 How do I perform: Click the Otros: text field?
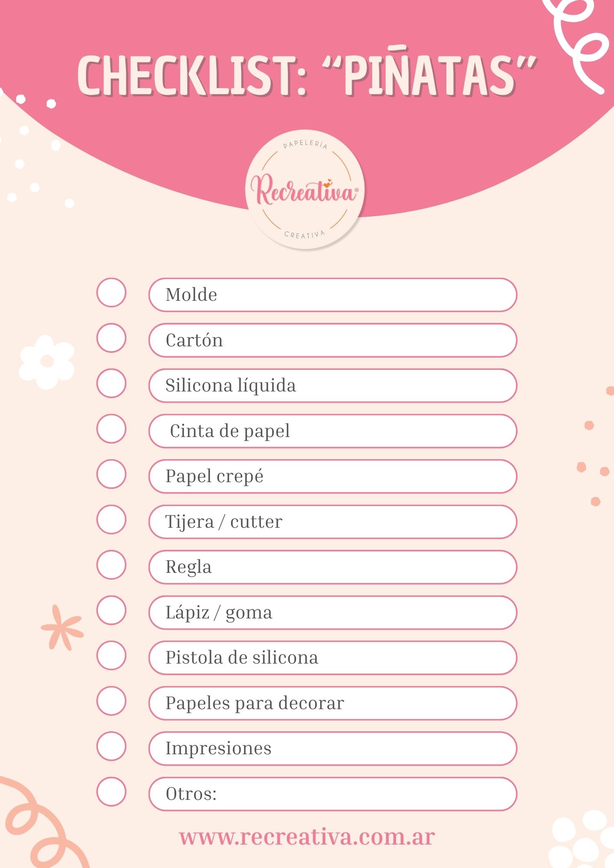(347, 794)
